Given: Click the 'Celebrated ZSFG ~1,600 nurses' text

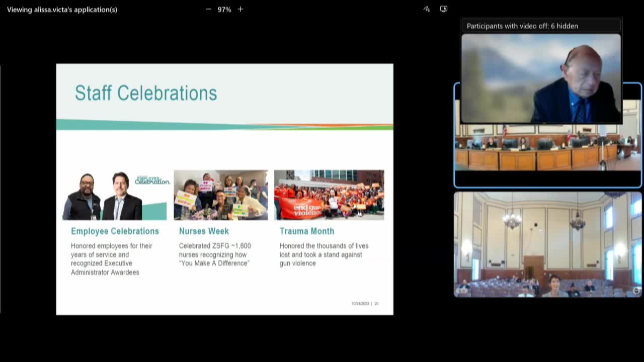Looking at the screenshot, I should point(215,254).
